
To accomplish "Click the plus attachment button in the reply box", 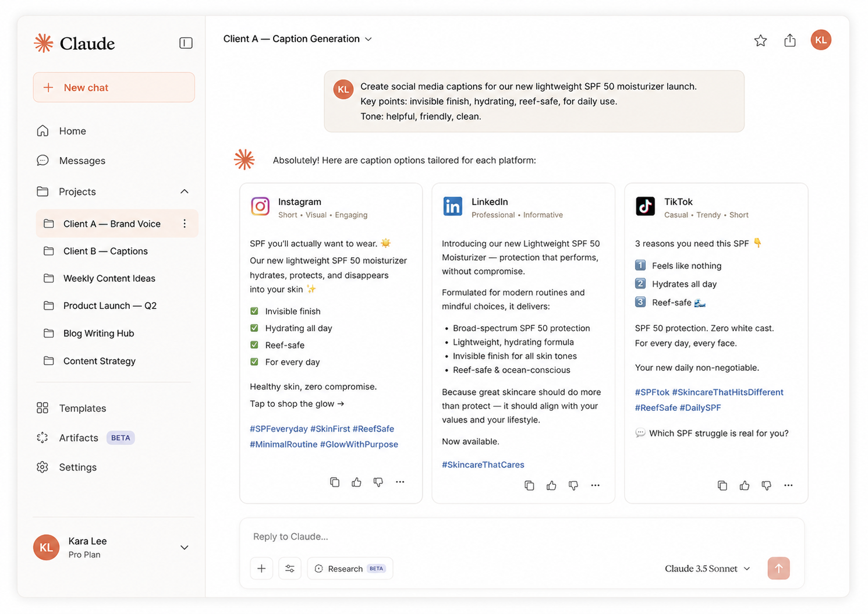I will pyautogui.click(x=261, y=569).
